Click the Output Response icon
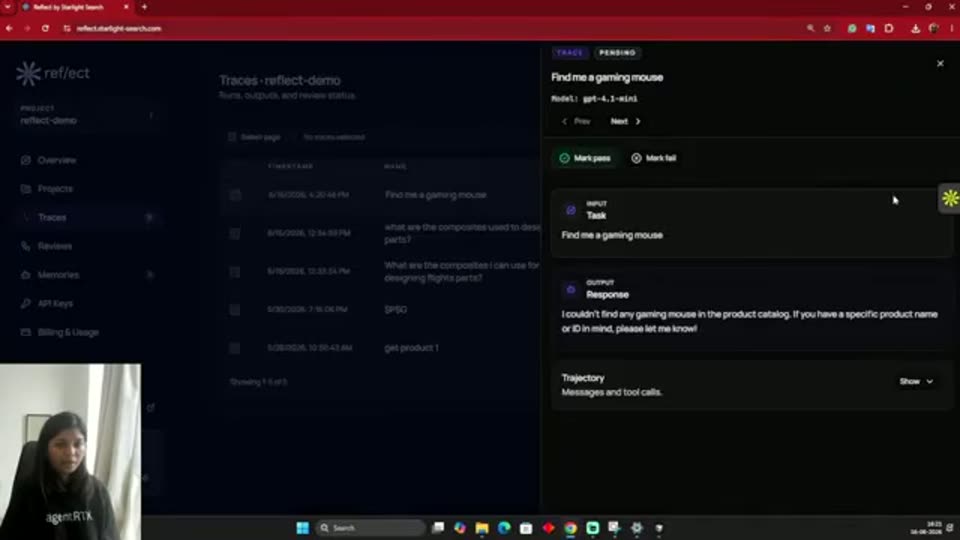Image resolution: width=960 pixels, height=540 pixels. click(571, 290)
